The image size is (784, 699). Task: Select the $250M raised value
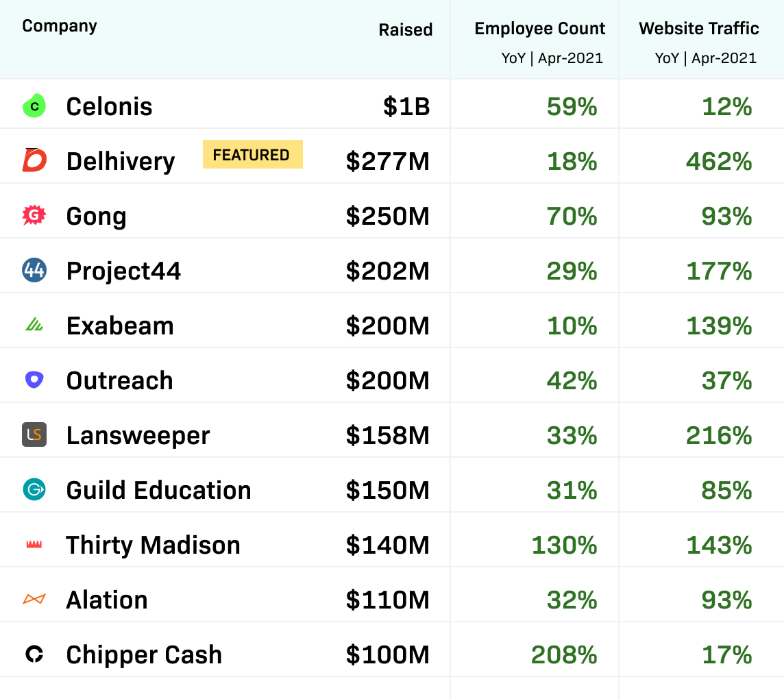pyautogui.click(x=387, y=217)
